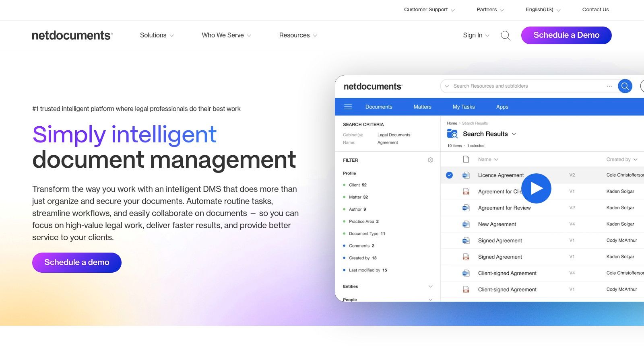Click the netdocuments logo in header
This screenshot has height=362, width=644.
[x=72, y=35]
